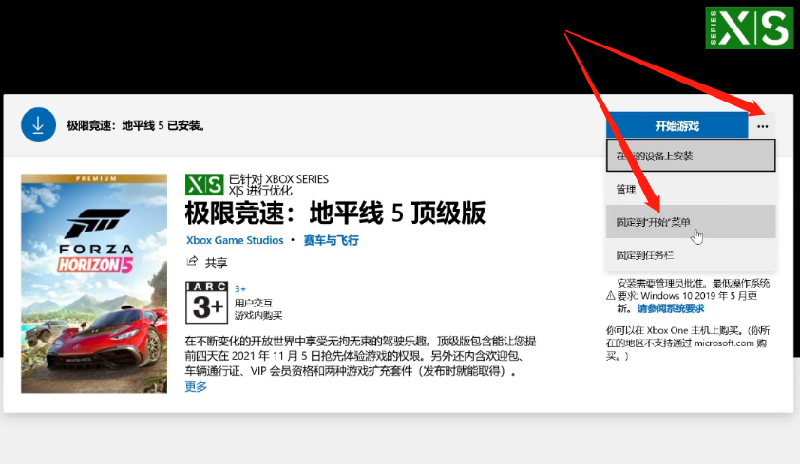The width and height of the screenshot is (800, 464).
Task: Click the Xbox One purchase notice text
Action: 688,343
